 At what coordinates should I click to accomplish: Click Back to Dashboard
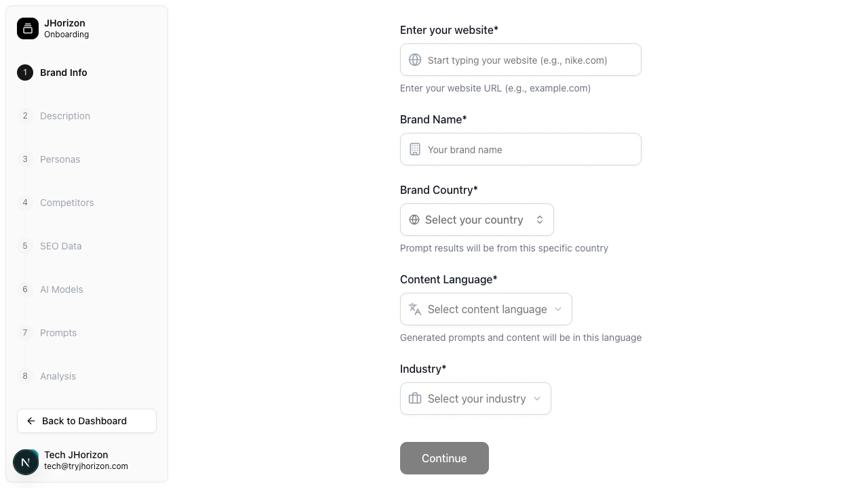tap(86, 421)
